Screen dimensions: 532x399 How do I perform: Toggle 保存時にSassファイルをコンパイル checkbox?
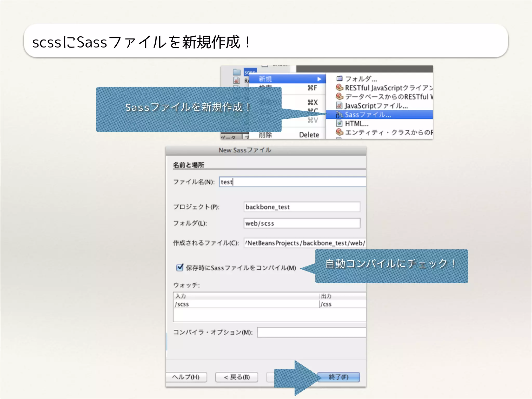[x=179, y=267]
